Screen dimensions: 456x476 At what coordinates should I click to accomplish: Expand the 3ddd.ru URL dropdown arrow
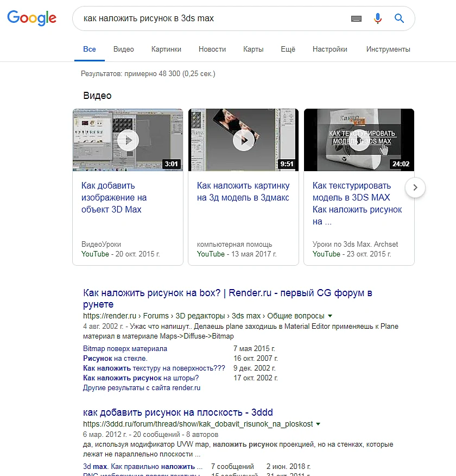(318, 424)
